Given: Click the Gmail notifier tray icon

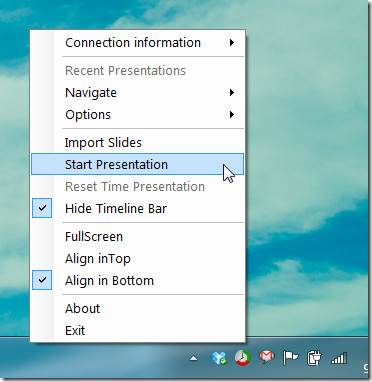Looking at the screenshot, I should click(267, 357).
